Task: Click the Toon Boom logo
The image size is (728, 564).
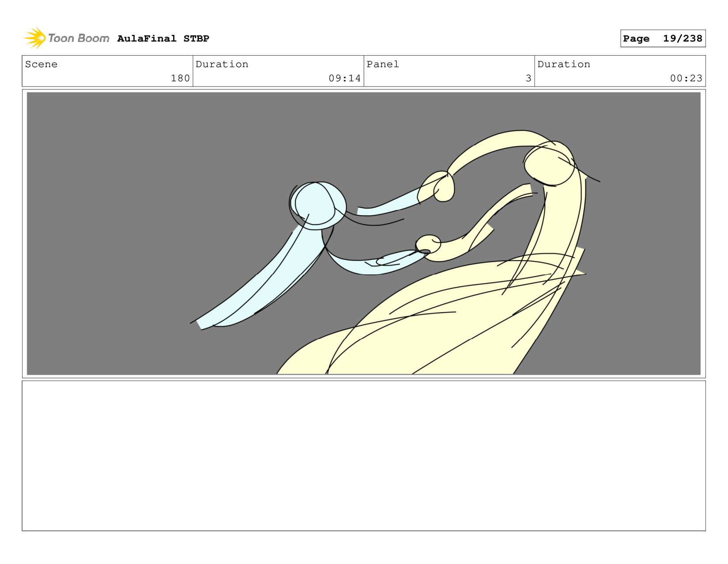Action: (66, 38)
